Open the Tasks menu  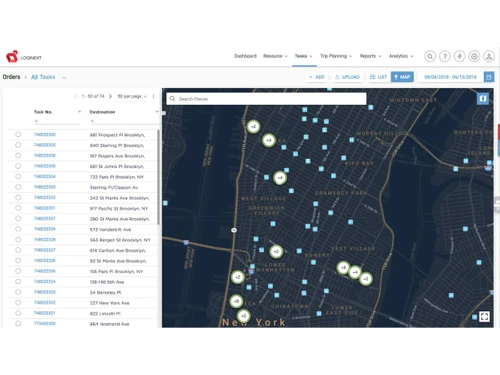(x=303, y=56)
